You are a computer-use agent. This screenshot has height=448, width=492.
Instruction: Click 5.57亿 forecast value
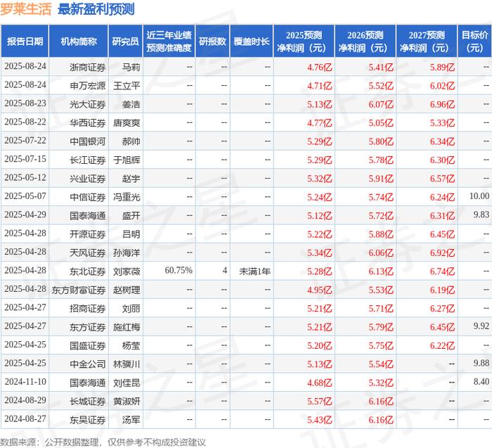(319, 401)
